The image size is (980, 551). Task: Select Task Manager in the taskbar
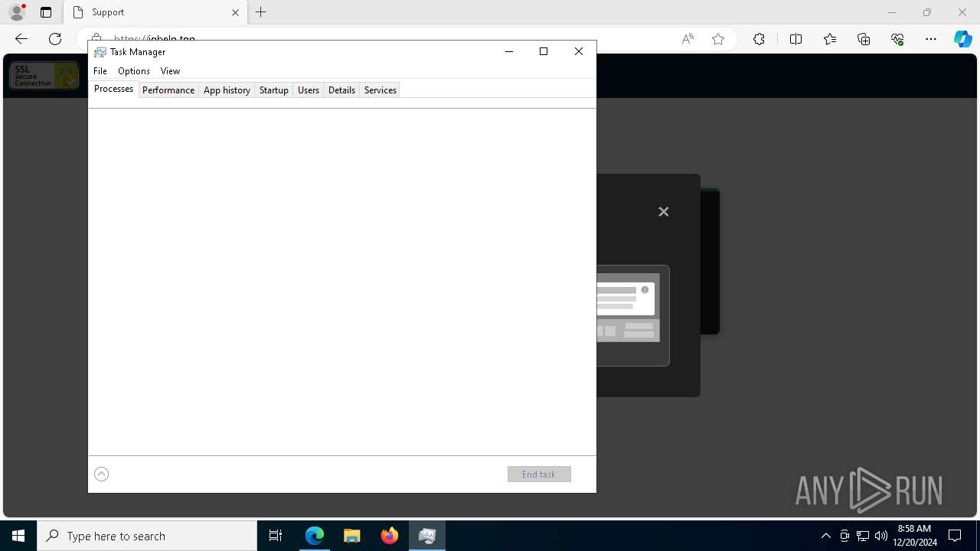coord(427,536)
